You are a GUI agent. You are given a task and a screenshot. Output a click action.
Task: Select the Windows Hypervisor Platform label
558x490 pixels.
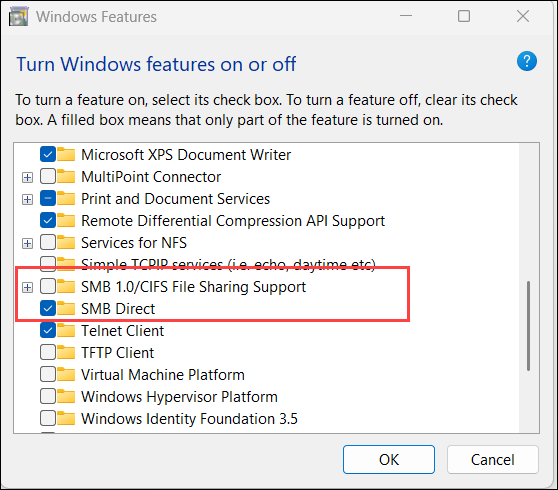179,397
